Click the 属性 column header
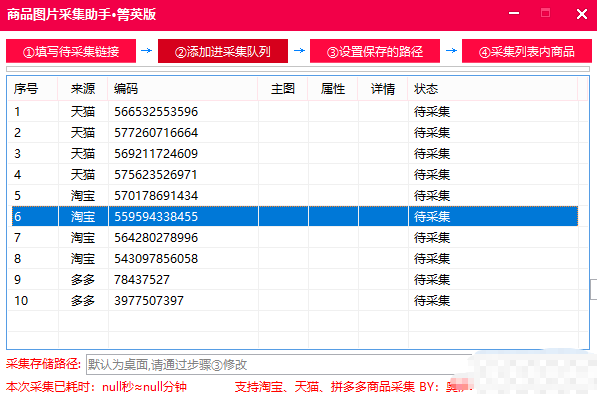 pos(333,89)
